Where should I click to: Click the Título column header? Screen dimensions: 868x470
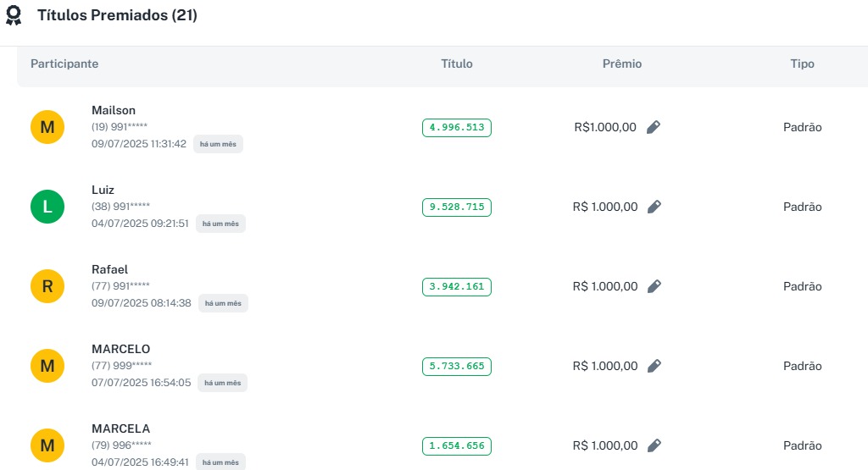tap(457, 64)
